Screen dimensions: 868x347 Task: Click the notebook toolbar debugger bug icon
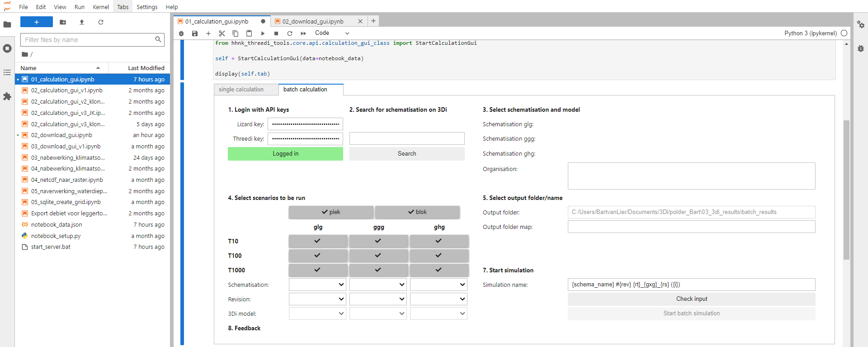point(181,33)
